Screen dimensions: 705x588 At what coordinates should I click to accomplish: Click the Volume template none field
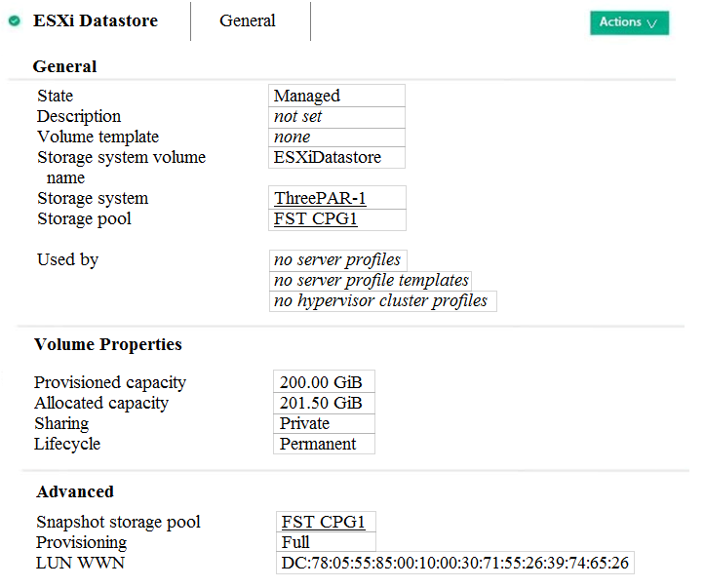tap(293, 137)
